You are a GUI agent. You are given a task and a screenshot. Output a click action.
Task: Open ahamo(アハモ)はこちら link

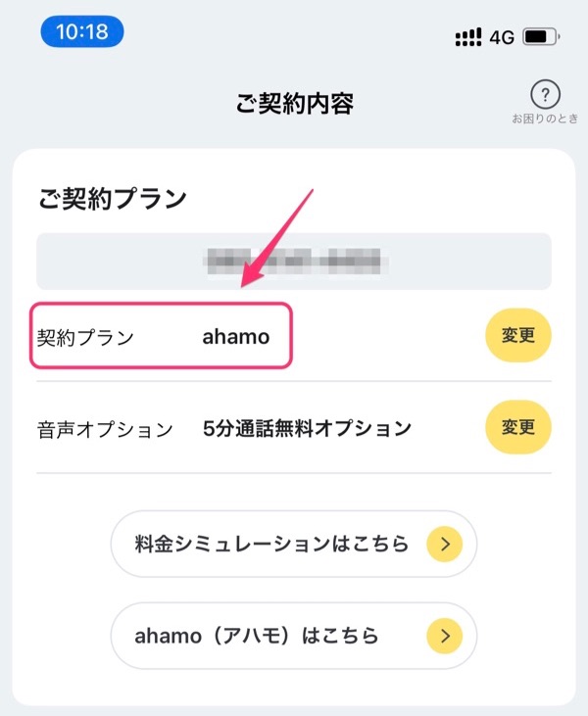point(294,636)
